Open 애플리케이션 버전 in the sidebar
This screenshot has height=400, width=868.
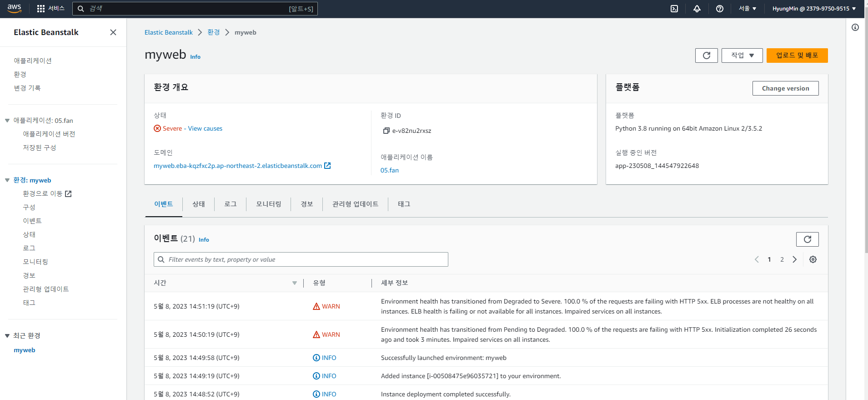[49, 134]
